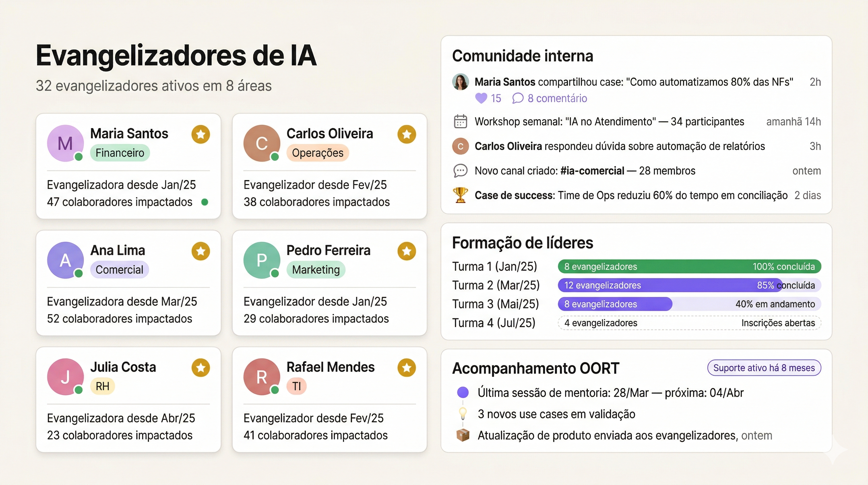
Task: Click the chat bubble icon for Novo canal criado
Action: tap(460, 171)
